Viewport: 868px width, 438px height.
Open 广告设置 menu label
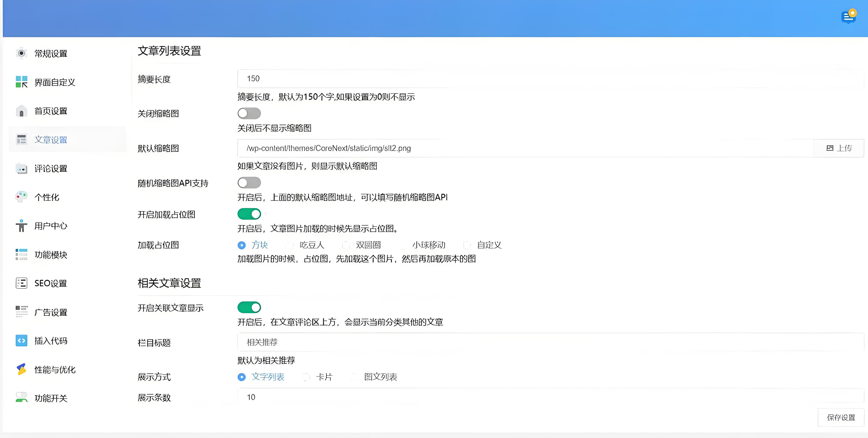pos(51,312)
